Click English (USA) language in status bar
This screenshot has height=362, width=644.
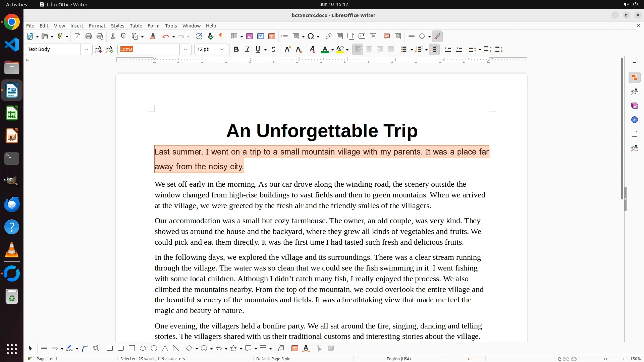398,359
